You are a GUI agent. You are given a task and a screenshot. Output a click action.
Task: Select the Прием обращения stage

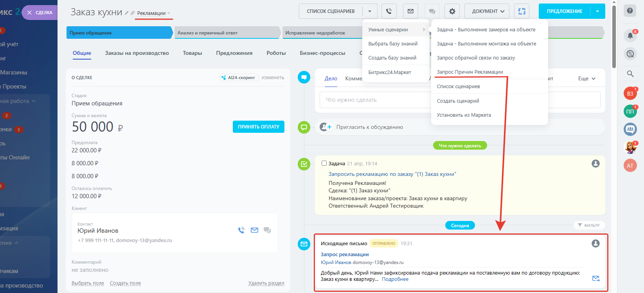pyautogui.click(x=119, y=33)
